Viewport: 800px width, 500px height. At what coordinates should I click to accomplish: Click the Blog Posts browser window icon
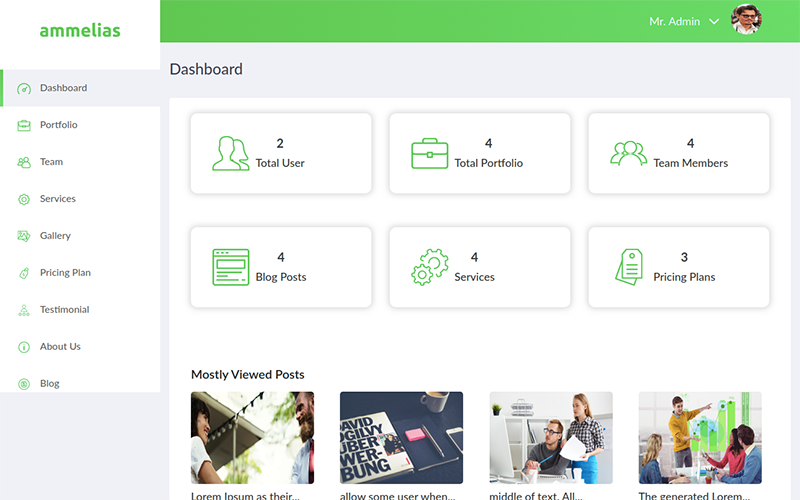pos(231,267)
